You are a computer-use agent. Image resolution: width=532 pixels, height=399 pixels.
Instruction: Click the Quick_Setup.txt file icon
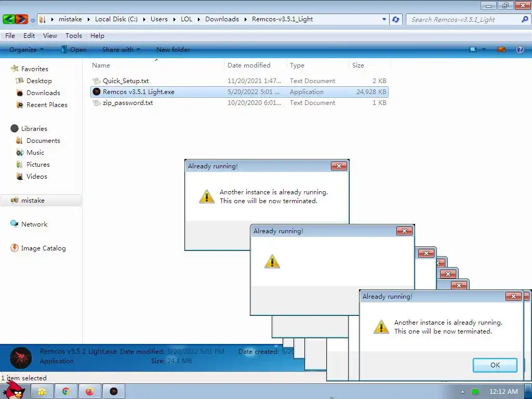(x=97, y=81)
